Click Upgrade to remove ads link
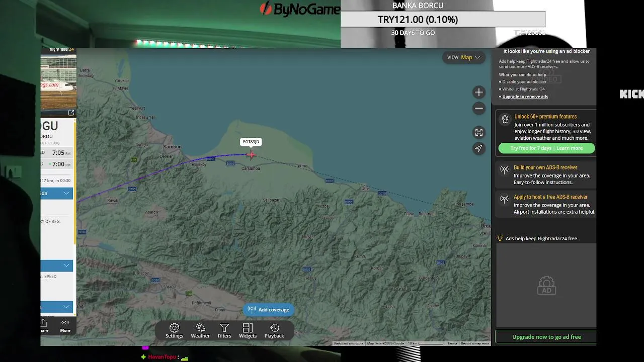The height and width of the screenshot is (362, 644). (525, 97)
